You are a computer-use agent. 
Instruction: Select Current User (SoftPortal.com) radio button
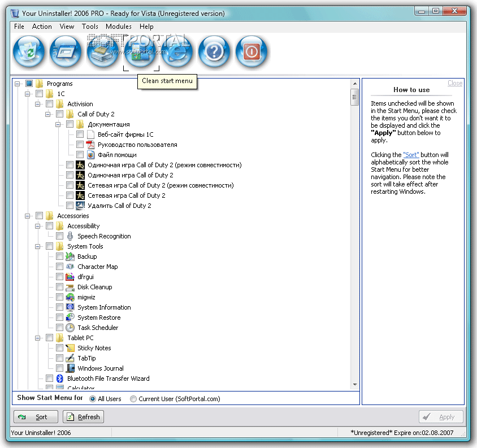[x=133, y=399]
